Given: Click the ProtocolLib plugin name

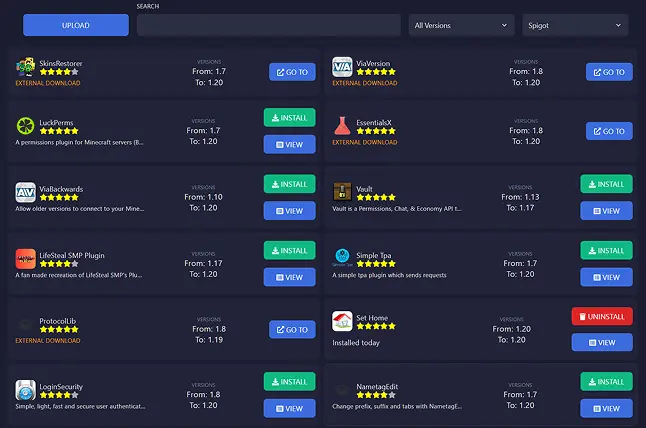Looking at the screenshot, I should click(58, 321).
